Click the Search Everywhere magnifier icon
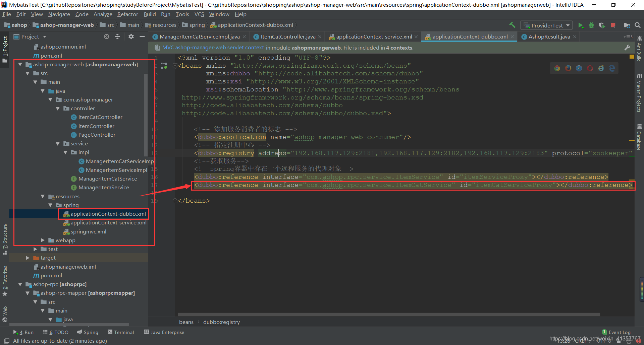Image resolution: width=644 pixels, height=345 pixels. 638,25
